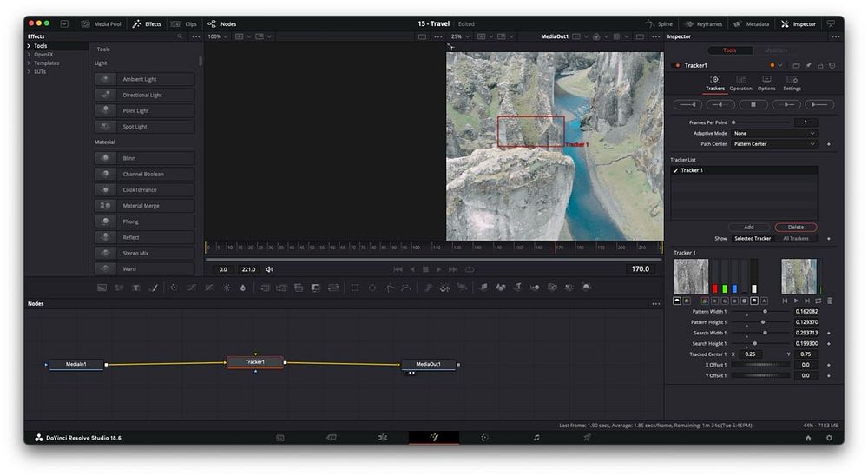Switch Show to All Trackers
The width and height of the screenshot is (868, 476).
(796, 238)
